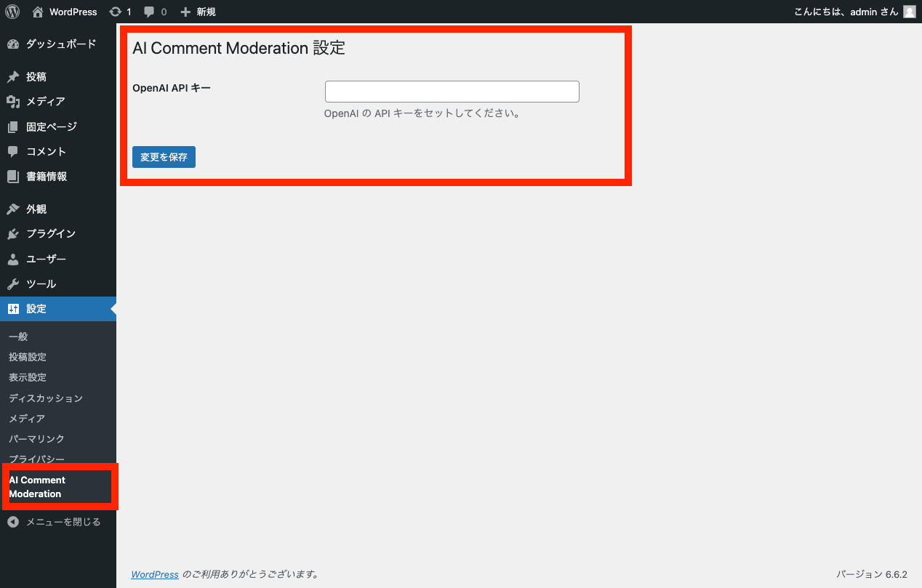Click WordPress site name in toolbar
Screen dimensions: 922x588
tap(73, 12)
